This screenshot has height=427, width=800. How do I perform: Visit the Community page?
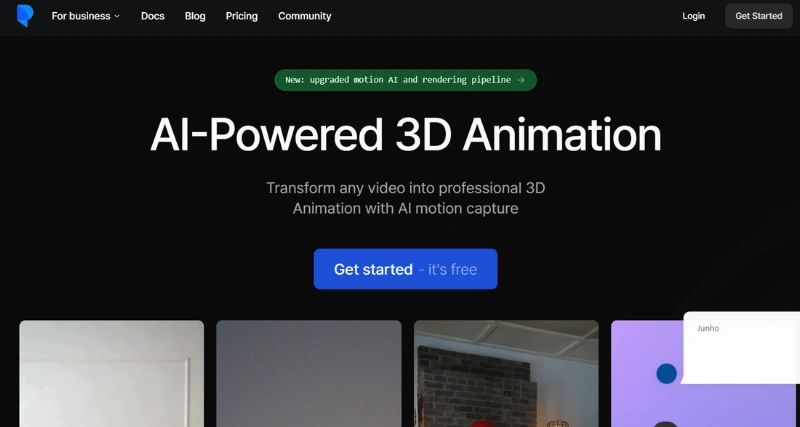pyautogui.click(x=305, y=16)
